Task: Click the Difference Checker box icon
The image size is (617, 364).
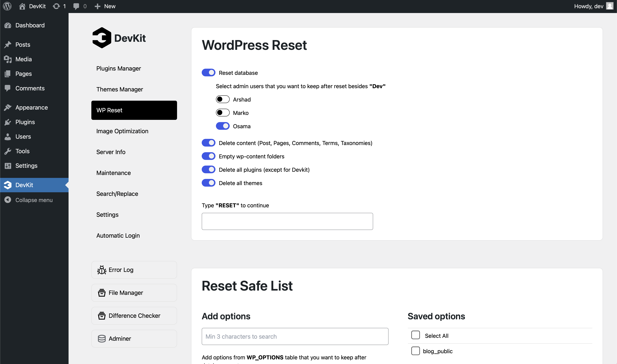Action: point(102,316)
